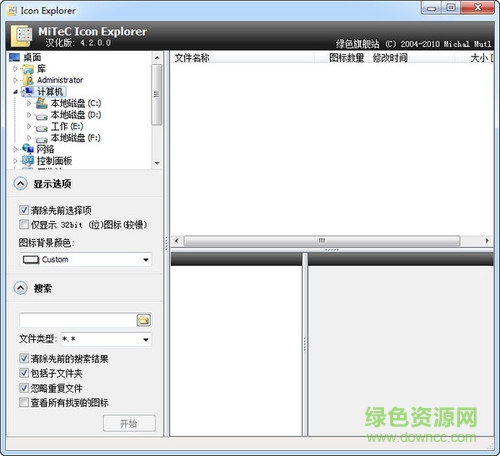The image size is (500, 456).
Task: Select the 本地磁盘 (D:) label
Action: point(76,115)
